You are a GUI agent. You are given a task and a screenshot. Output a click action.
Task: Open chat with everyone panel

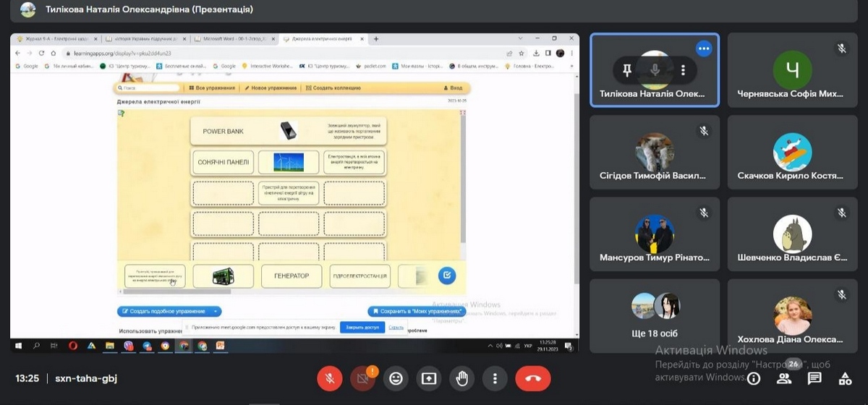pyautogui.click(x=814, y=378)
